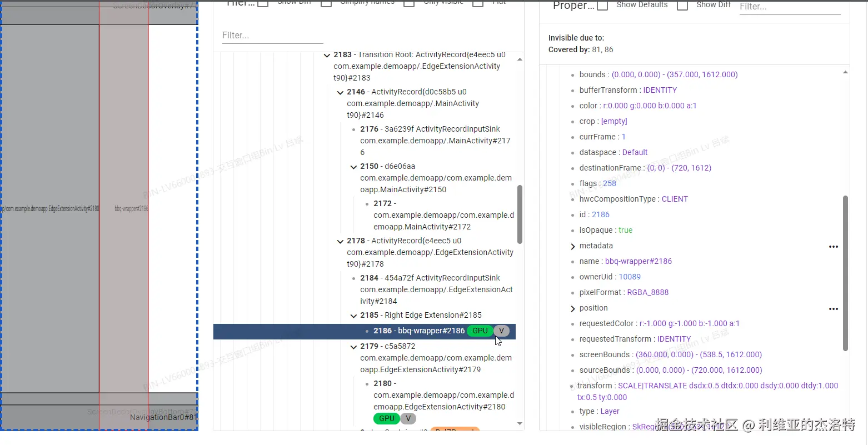This screenshot has width=868, height=445.
Task: Click the 'ownerUid : 10089' property
Action: (x=610, y=277)
